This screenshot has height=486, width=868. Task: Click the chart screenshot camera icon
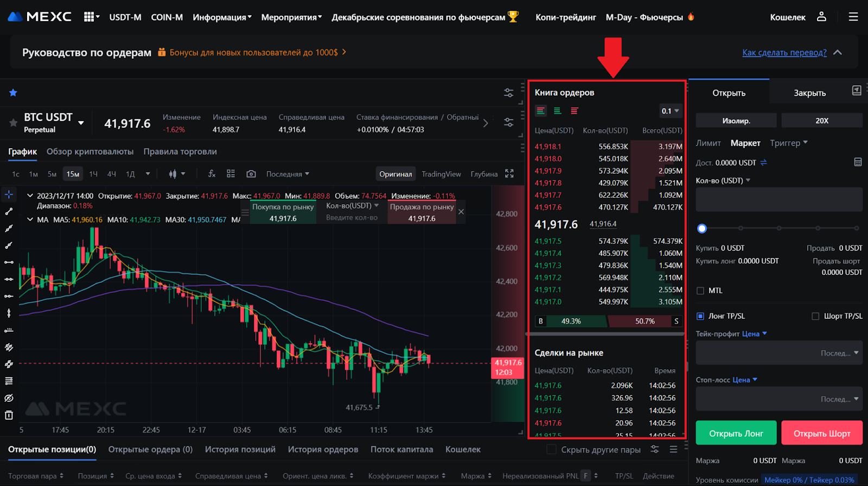tap(251, 174)
